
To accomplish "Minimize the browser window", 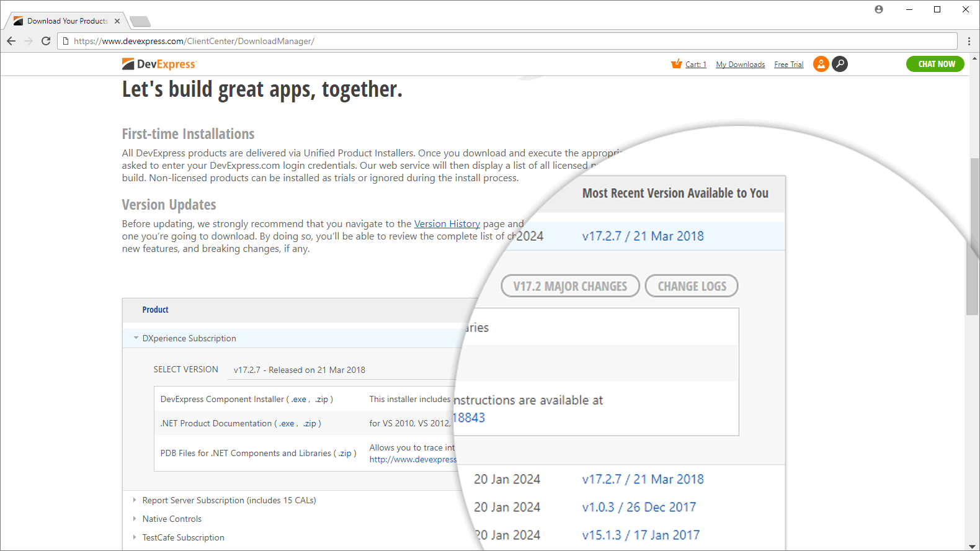I will (909, 9).
